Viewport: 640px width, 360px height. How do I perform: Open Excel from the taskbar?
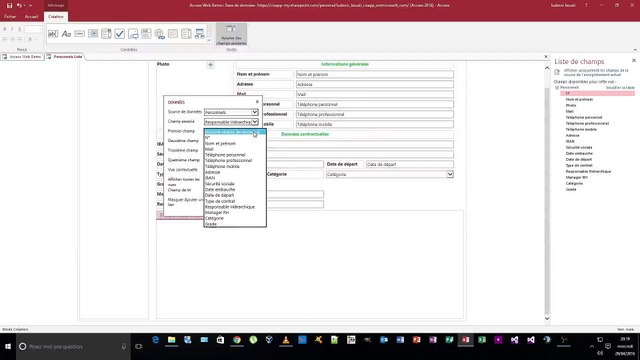point(482,340)
